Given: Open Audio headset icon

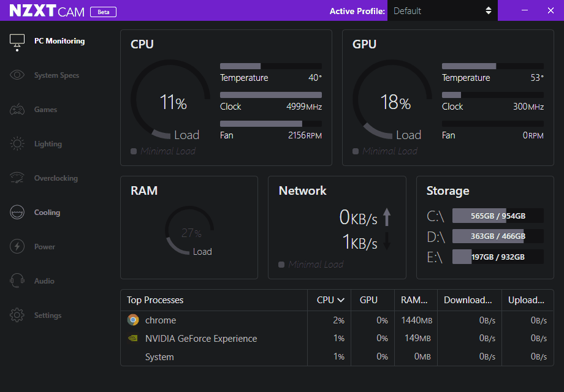Looking at the screenshot, I should pyautogui.click(x=17, y=281).
